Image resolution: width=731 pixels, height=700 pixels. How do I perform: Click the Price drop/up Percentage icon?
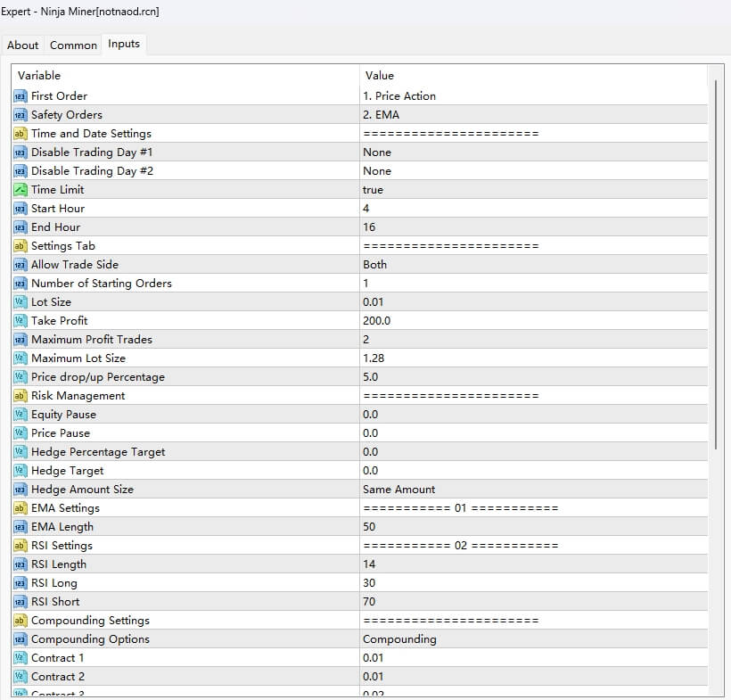(x=20, y=377)
